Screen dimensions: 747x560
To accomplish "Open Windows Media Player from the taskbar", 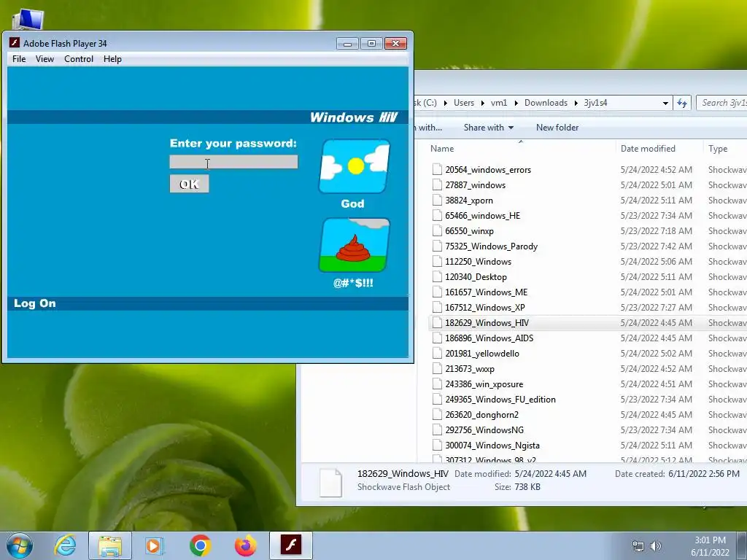I will [155, 545].
